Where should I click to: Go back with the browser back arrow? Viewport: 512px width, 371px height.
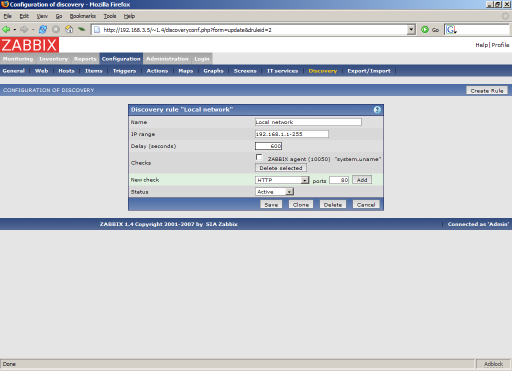tap(6, 30)
